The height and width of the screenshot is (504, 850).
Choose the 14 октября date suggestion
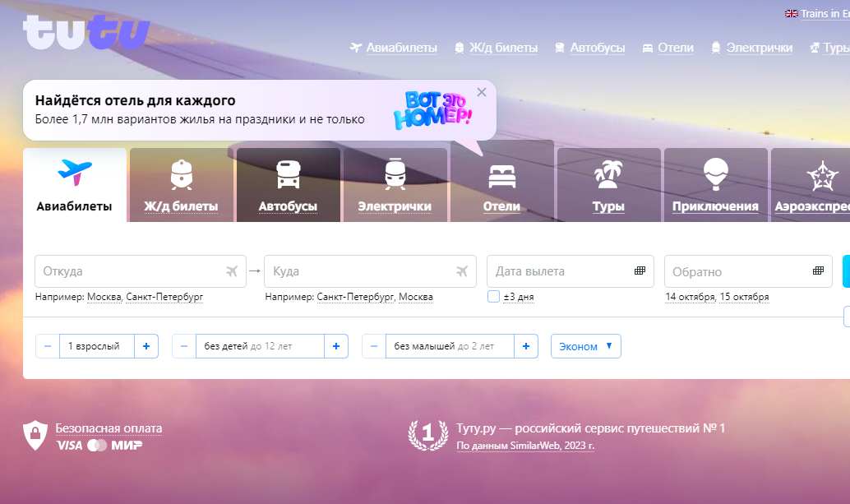690,297
